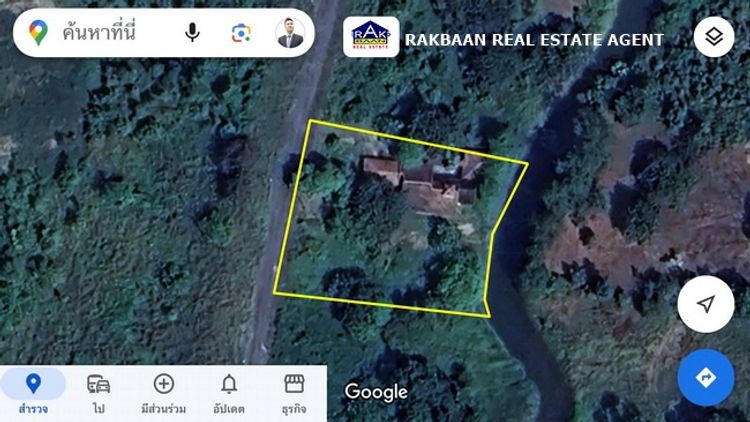Click the Rakbaan Real Estate logo

[371, 37]
